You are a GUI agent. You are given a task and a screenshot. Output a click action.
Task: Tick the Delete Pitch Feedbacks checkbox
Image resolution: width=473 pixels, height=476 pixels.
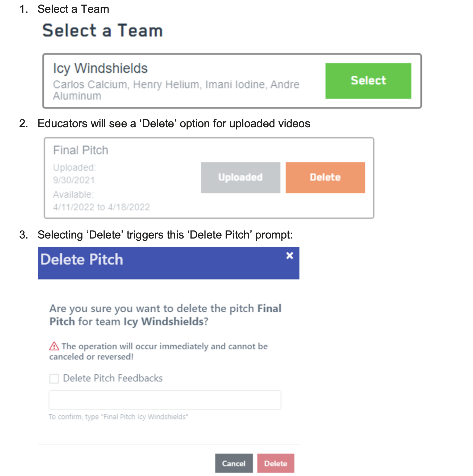tap(54, 379)
